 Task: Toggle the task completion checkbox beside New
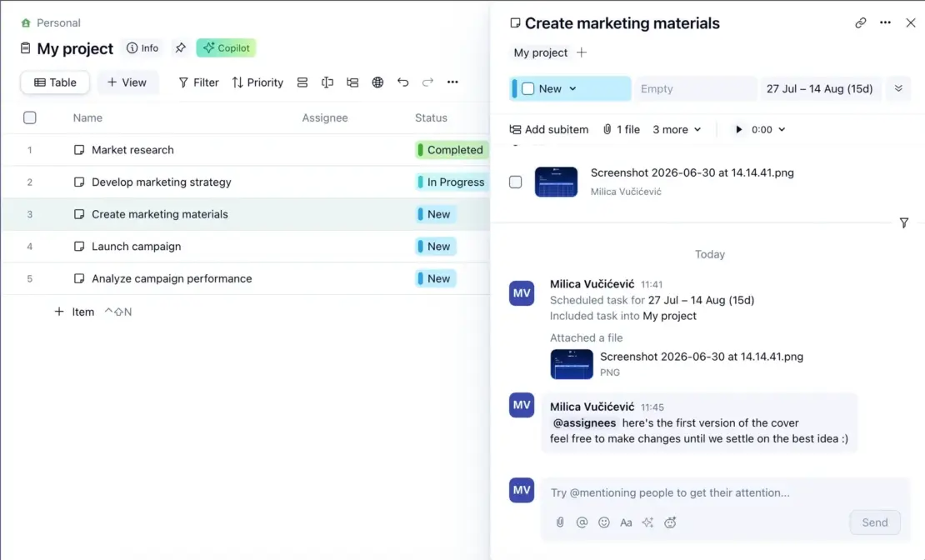(x=528, y=88)
